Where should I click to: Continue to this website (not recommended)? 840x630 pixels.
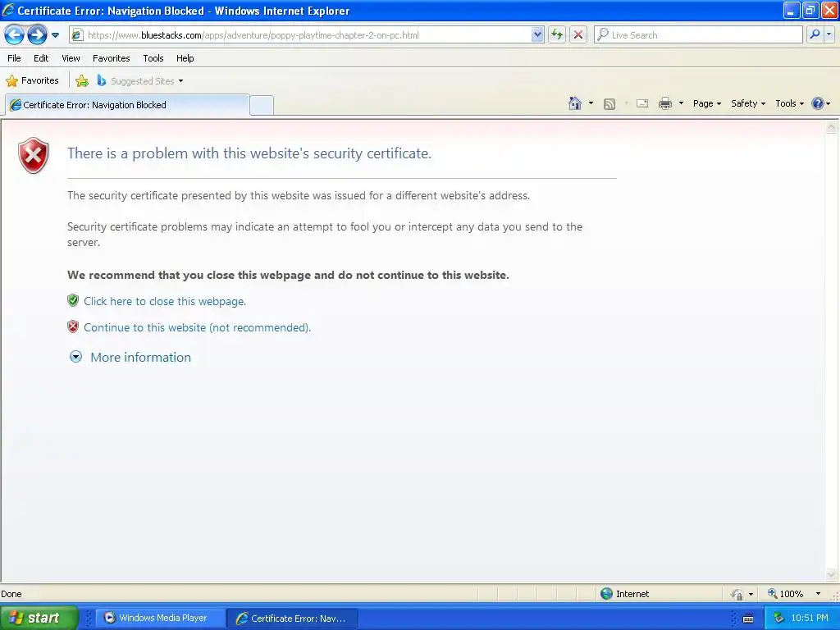tap(197, 327)
